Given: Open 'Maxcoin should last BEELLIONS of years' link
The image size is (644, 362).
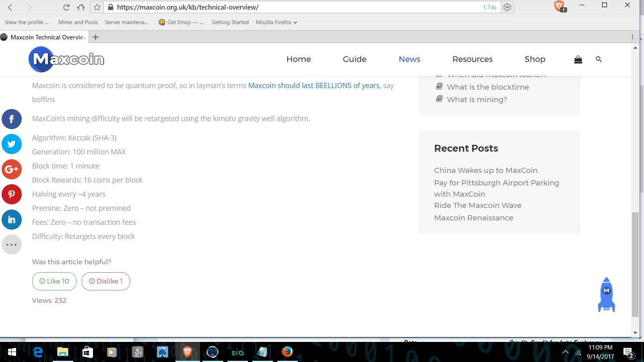Looking at the screenshot, I should [314, 85].
